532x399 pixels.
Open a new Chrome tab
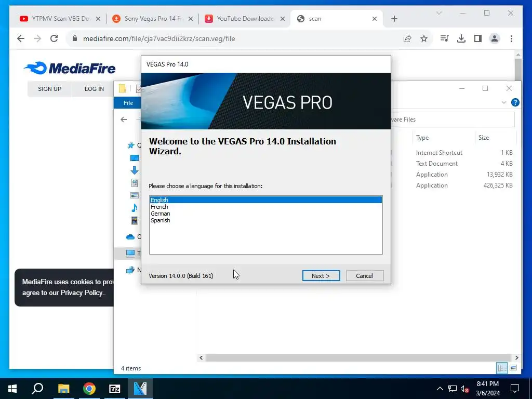point(394,19)
